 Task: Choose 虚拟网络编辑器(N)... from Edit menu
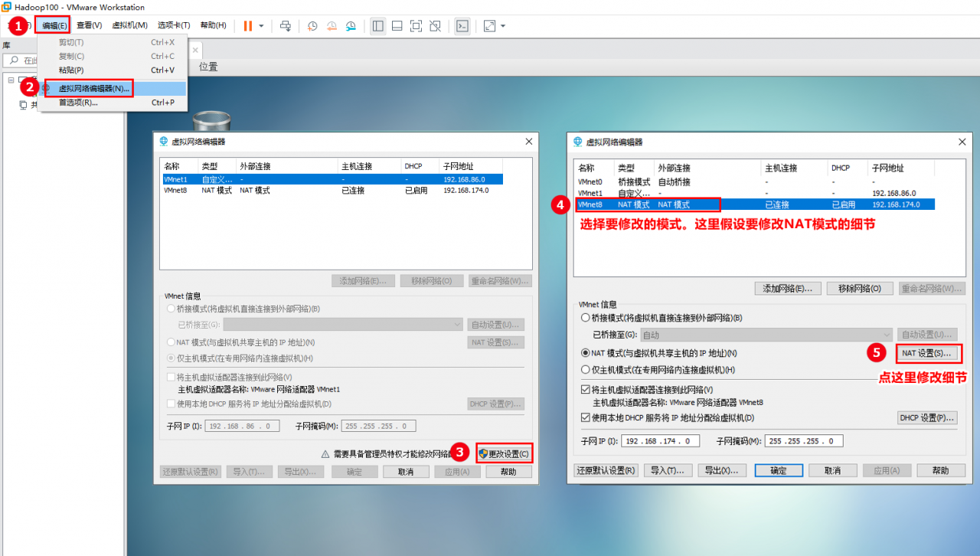112,88
